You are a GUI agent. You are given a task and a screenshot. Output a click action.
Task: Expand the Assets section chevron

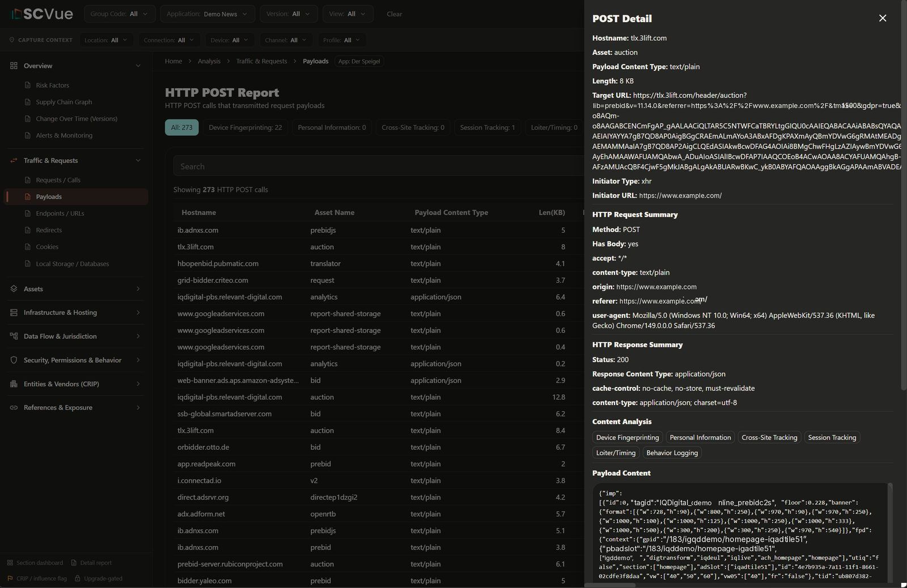pyautogui.click(x=138, y=289)
